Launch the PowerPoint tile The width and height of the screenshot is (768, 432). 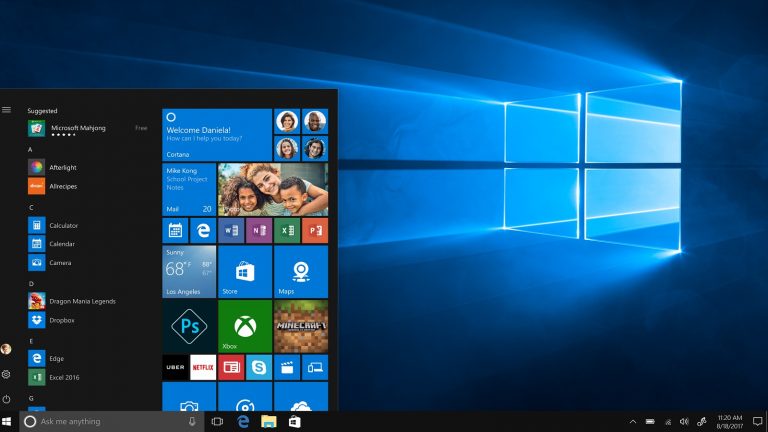(315, 230)
